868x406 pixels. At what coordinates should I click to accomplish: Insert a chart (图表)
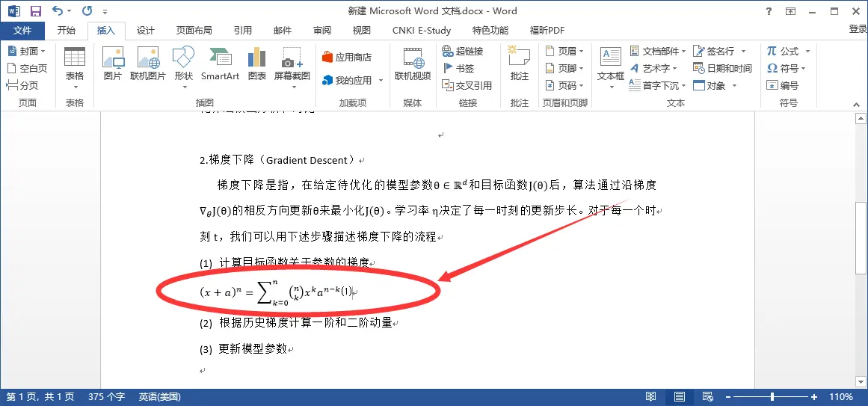coord(257,64)
